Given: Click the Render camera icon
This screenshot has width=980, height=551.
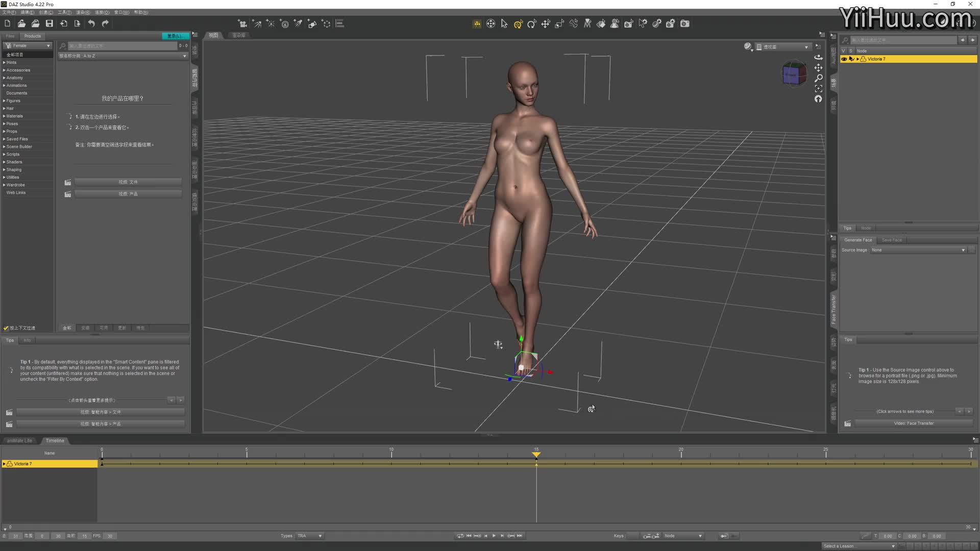Looking at the screenshot, I should pos(685,23).
